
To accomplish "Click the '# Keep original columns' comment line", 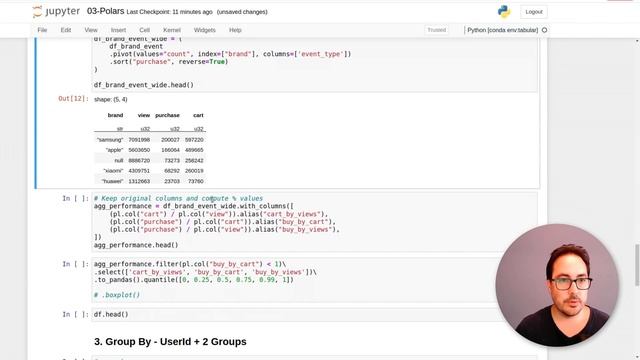I will (x=178, y=198).
